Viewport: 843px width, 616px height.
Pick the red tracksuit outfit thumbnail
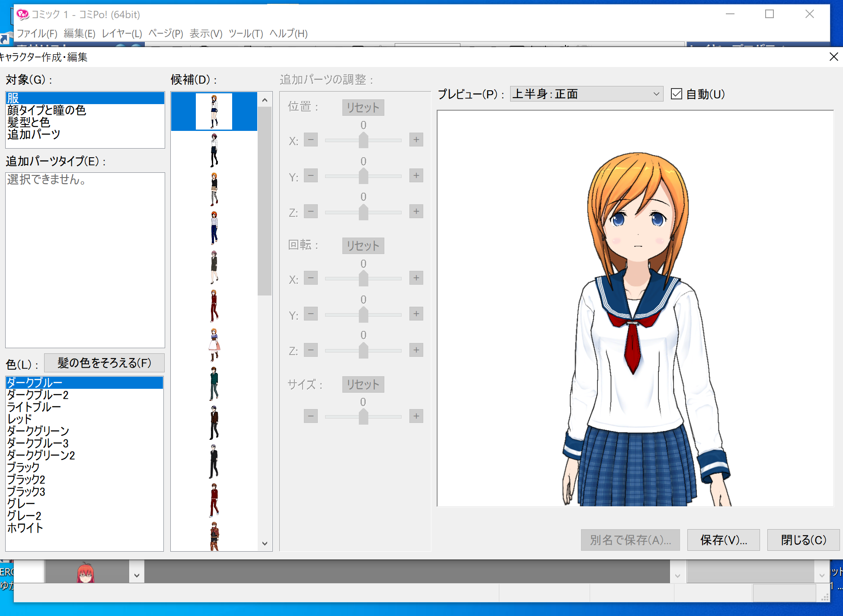click(214, 306)
